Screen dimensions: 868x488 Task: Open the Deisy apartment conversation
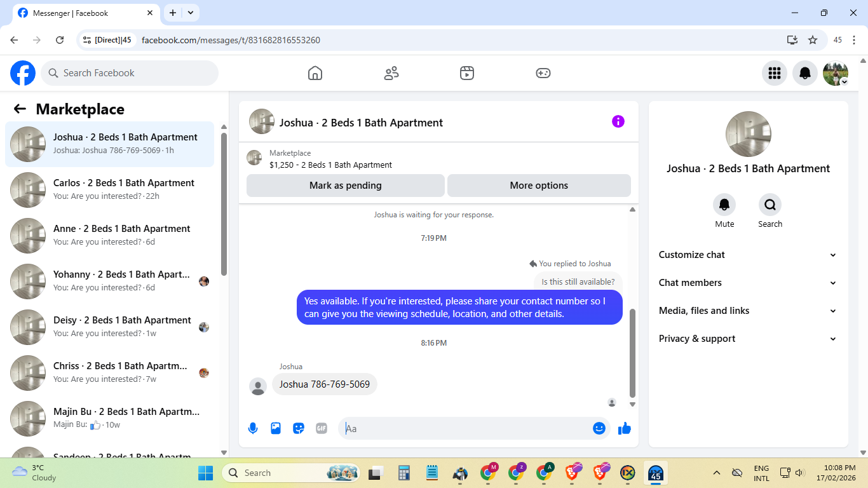[x=110, y=327]
